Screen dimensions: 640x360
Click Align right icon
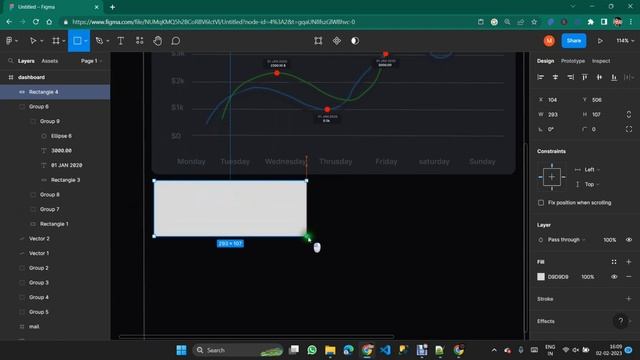[x=570, y=77]
